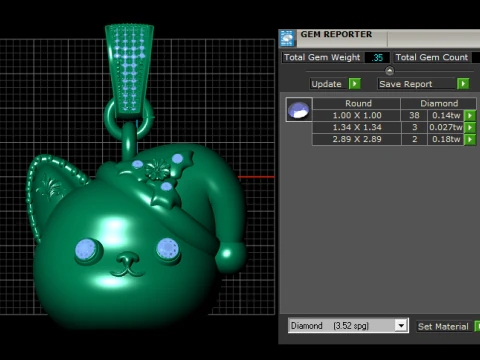Click green arrow for 2.89 X 2.89 row
Viewport: 480px width, 360px height.
pos(470,139)
